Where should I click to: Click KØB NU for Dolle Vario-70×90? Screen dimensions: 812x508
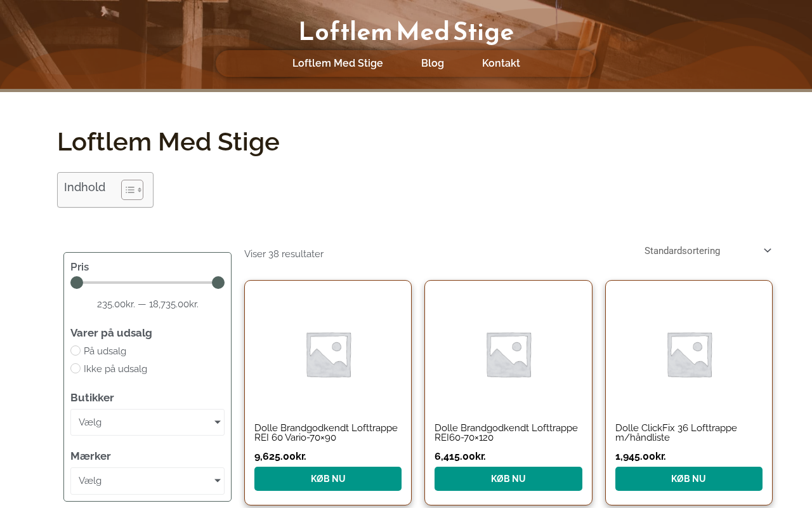click(x=328, y=479)
